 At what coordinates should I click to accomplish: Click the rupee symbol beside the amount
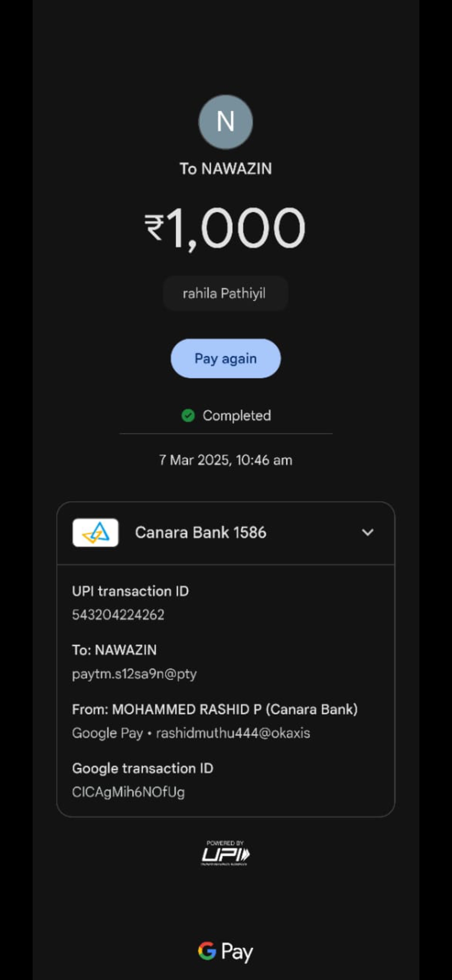pos(154,227)
